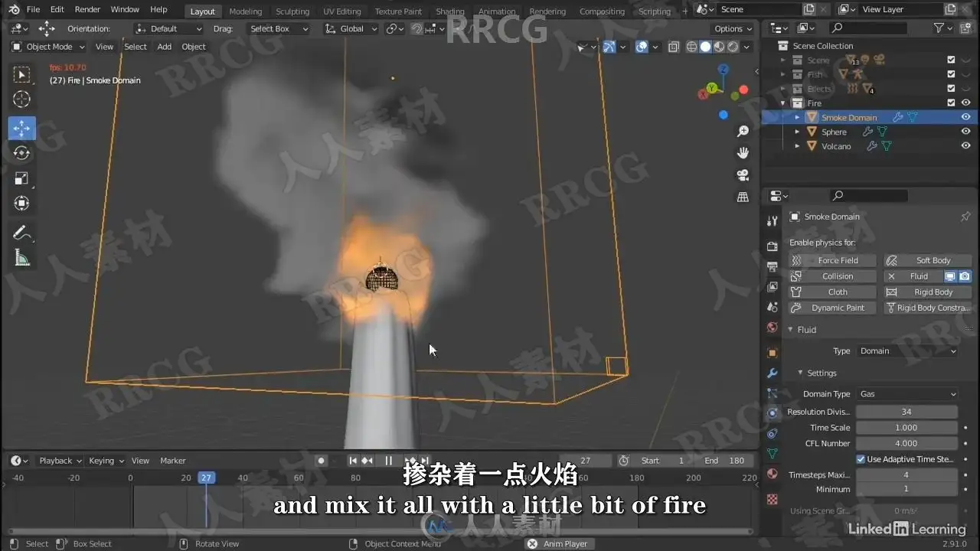Switch to the Modeling workspace tab
980x551 pixels.
tap(246, 11)
